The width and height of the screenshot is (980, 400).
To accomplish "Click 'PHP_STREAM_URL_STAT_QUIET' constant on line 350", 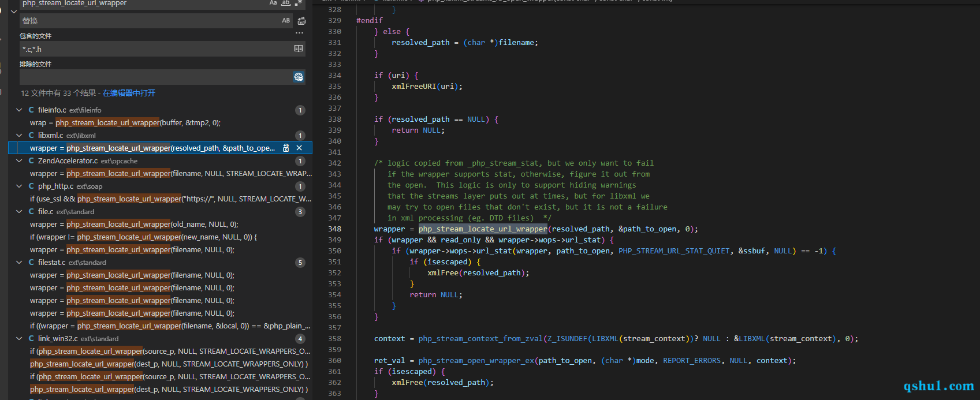I will coord(674,251).
